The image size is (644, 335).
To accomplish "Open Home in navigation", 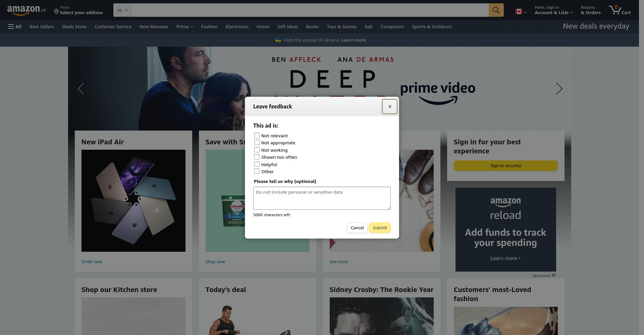I will click(x=263, y=27).
